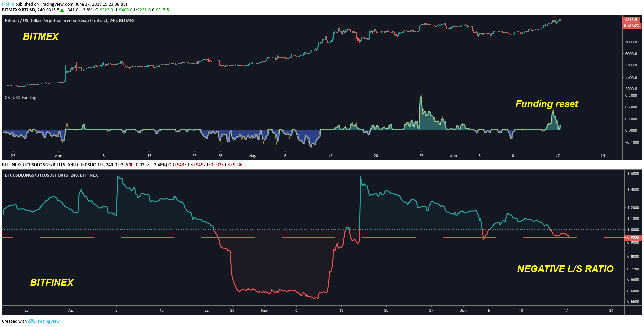The image size is (644, 327).
Task: Click the yellow BITMEX text annotation
Action: pyautogui.click(x=41, y=36)
